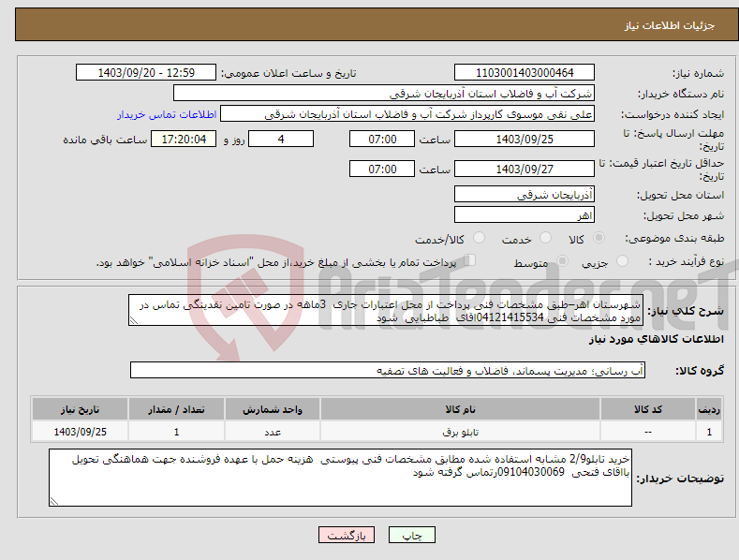Click the response deadline date 1403/09/25 field

click(x=525, y=139)
